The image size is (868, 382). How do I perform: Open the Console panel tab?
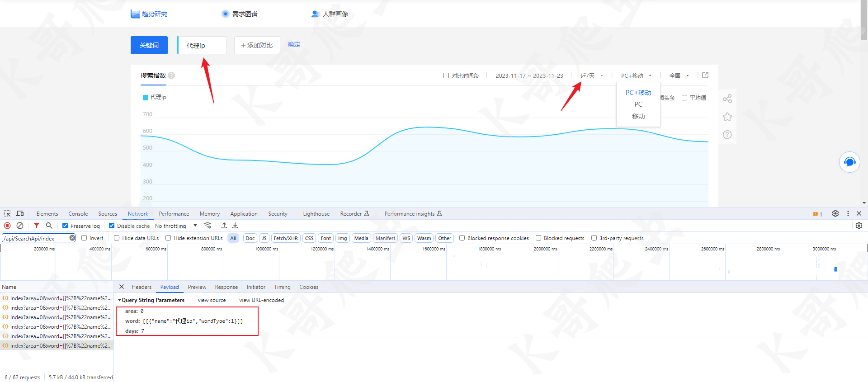(x=78, y=214)
